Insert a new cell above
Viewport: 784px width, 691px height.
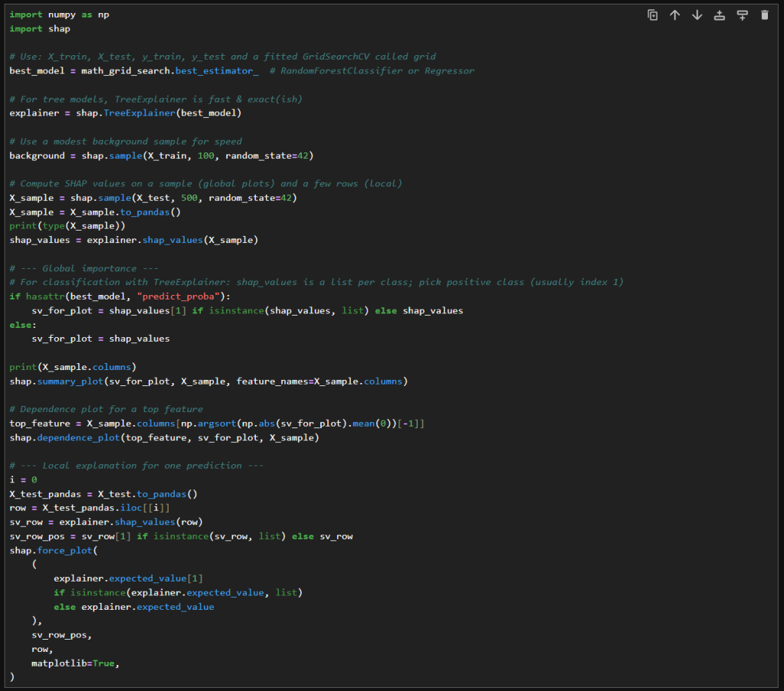pos(719,15)
